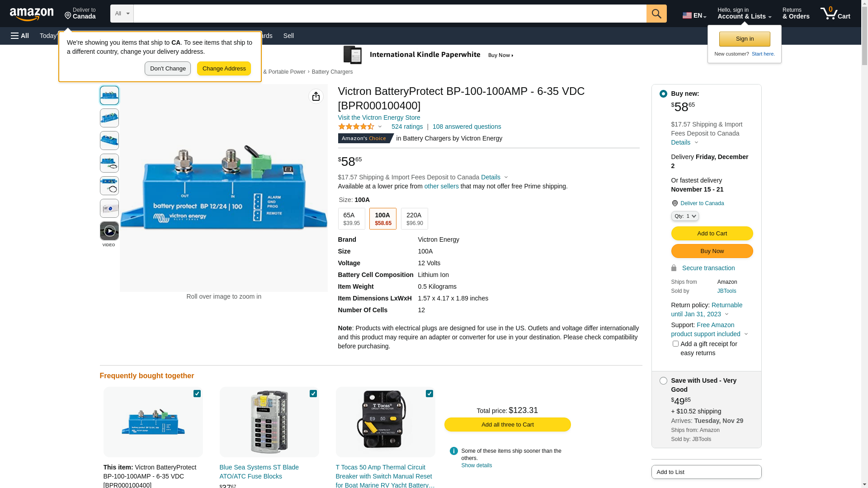Screen dimensions: 868x488
Task: Play the product video thumbnail
Action: click(x=109, y=231)
